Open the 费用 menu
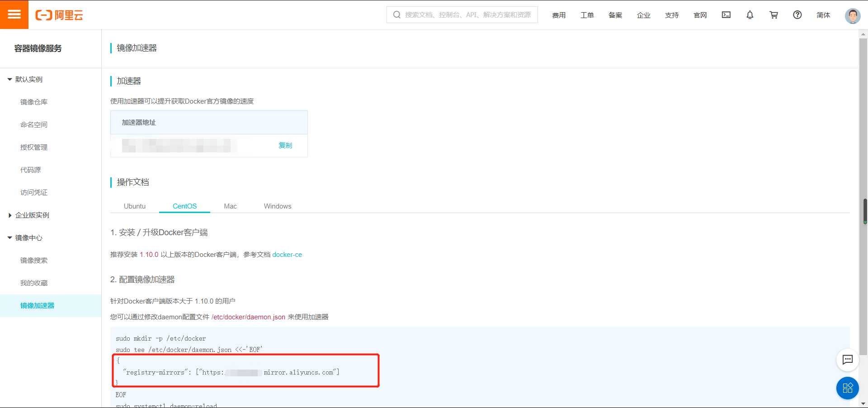 coord(559,15)
